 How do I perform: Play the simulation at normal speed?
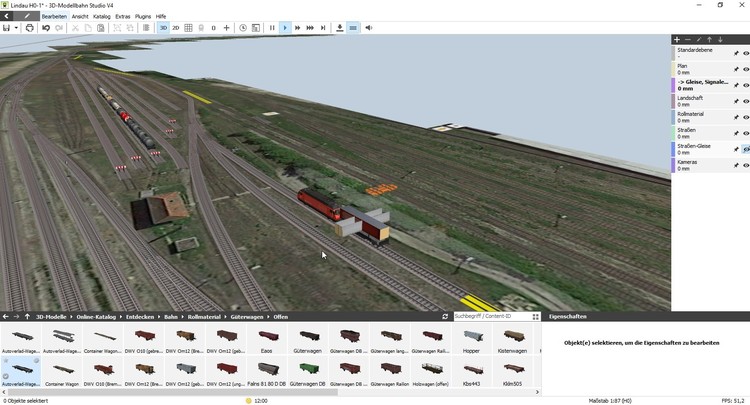[285, 28]
